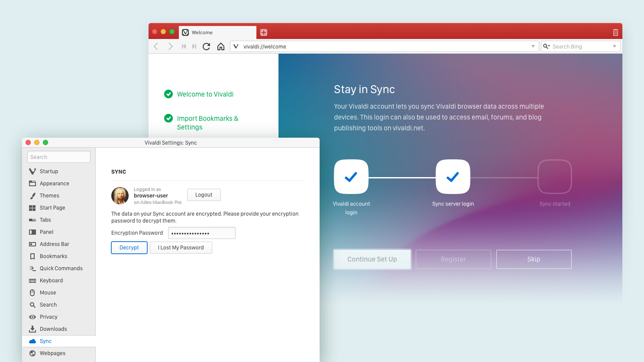The height and width of the screenshot is (362, 644).
Task: Open Appearance settings section
Action: coord(59,184)
